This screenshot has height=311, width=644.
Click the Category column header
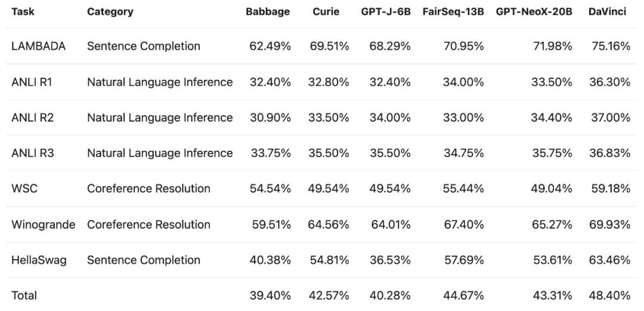[110, 12]
